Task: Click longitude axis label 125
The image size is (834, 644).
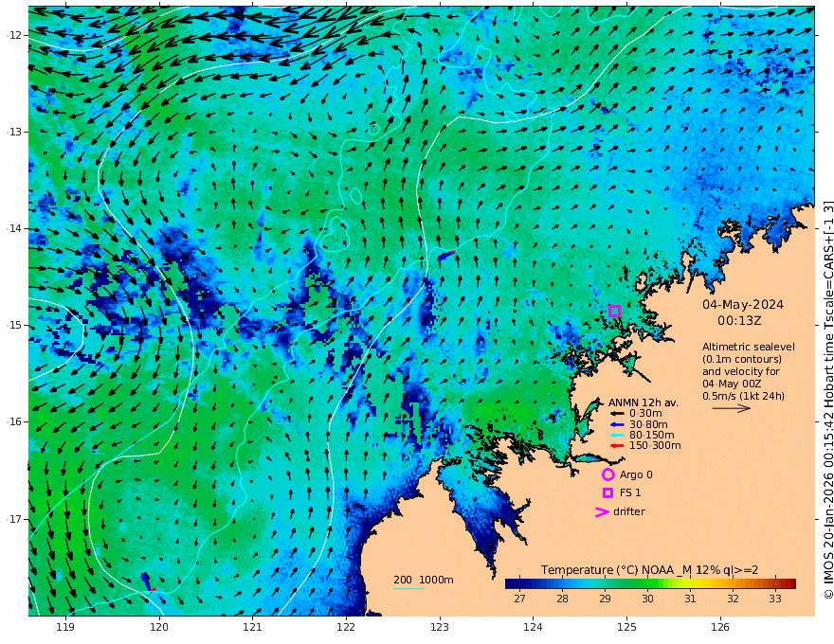Action: (627, 627)
